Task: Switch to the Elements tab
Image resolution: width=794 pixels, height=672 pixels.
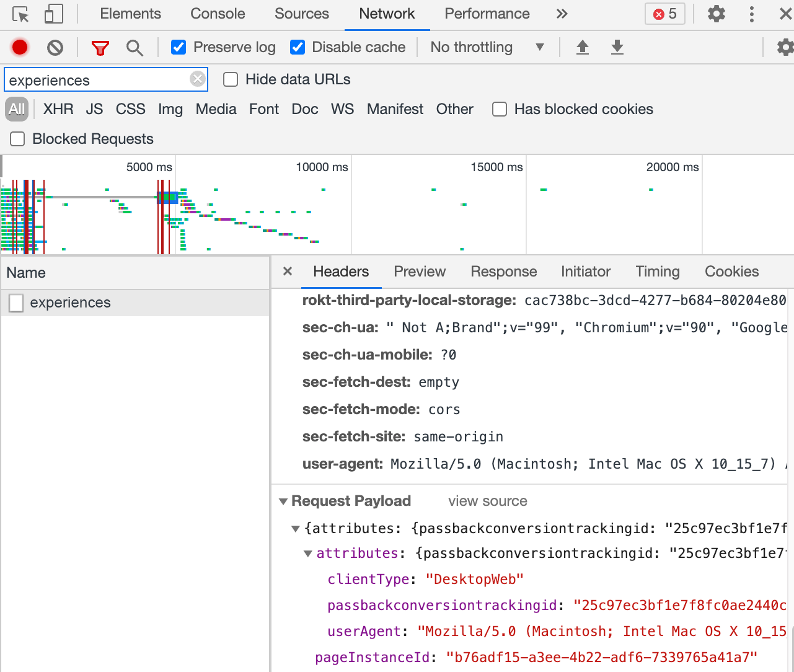Action: click(130, 14)
